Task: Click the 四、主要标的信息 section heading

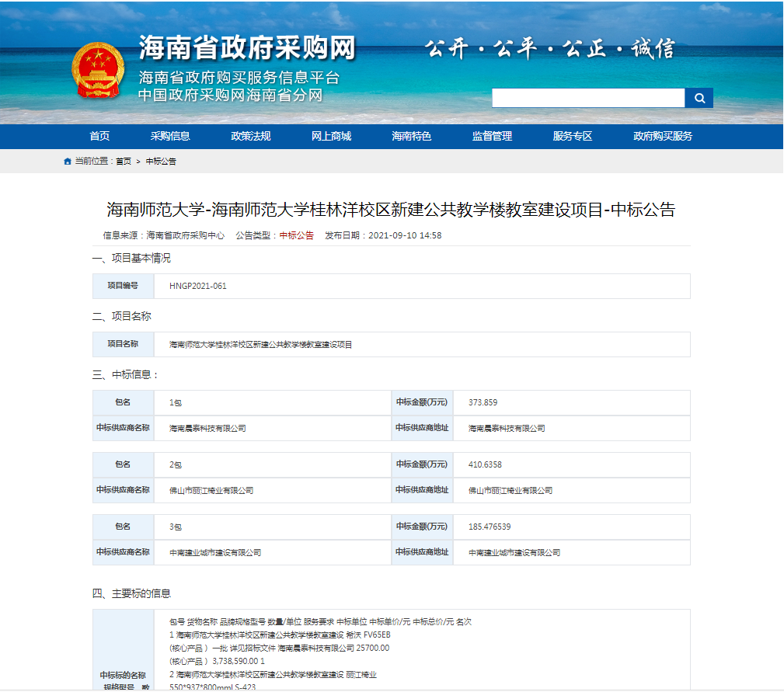Action: 131,593
